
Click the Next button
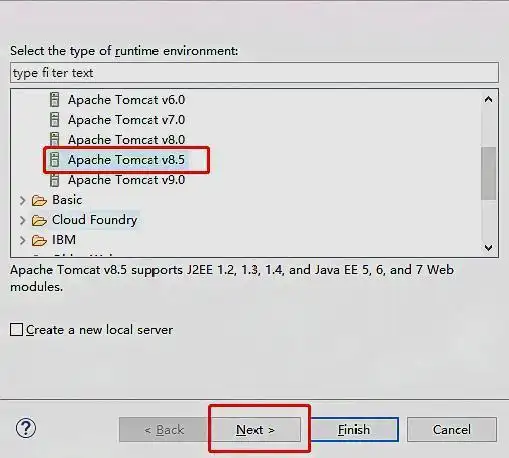pyautogui.click(x=255, y=430)
